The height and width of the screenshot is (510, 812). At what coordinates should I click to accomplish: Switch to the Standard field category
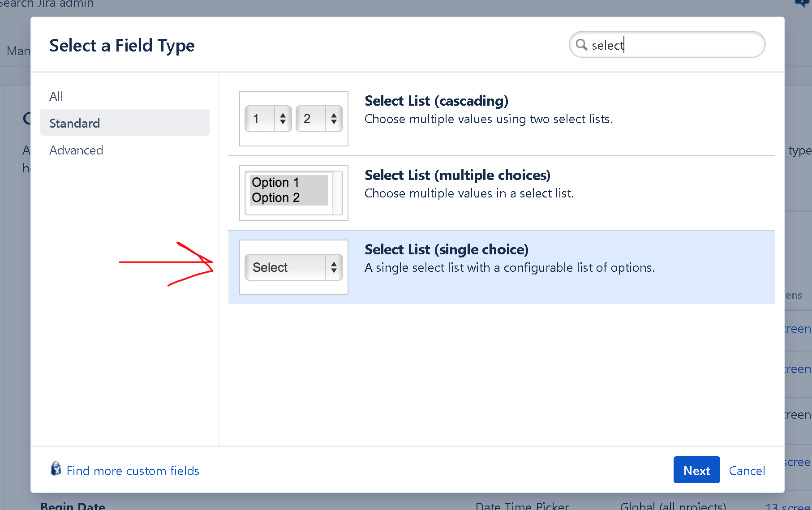pos(125,123)
